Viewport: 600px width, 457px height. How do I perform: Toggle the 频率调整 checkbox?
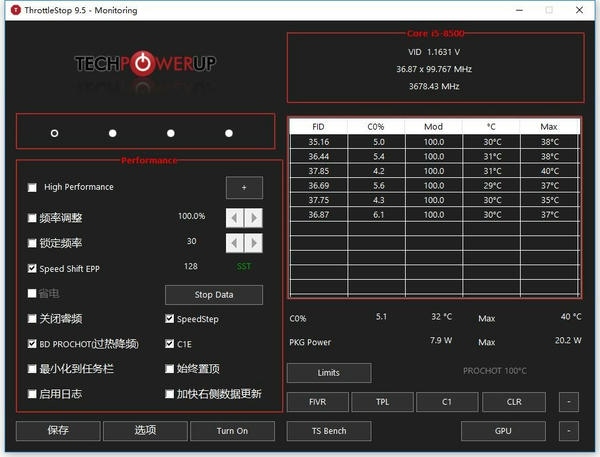pyautogui.click(x=32, y=218)
